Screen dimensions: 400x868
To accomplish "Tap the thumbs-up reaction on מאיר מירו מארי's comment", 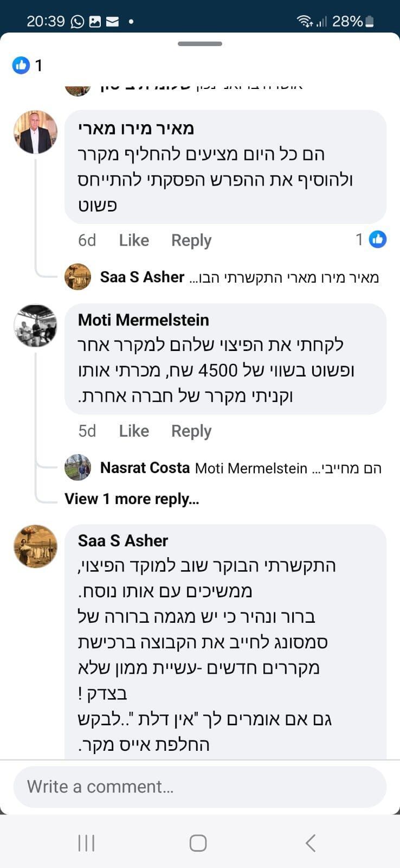I will click(377, 239).
